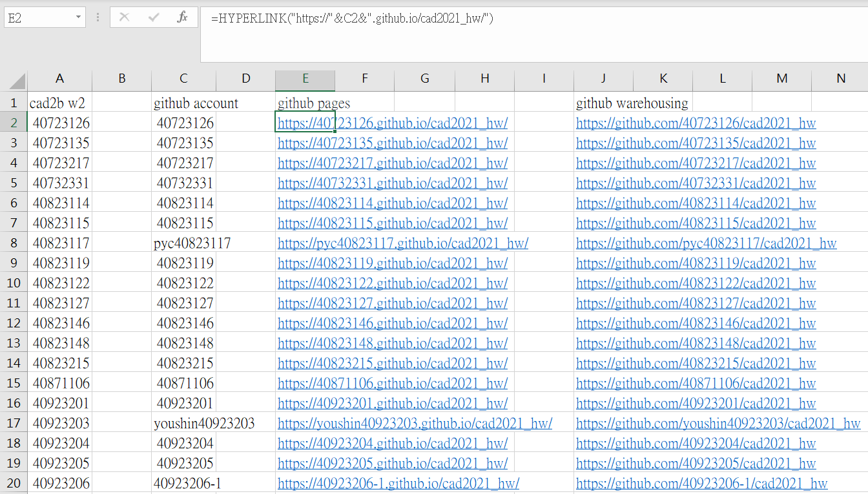Open link https://40823215.github.io/cad2021_hw/
The height and width of the screenshot is (494, 868).
point(393,363)
